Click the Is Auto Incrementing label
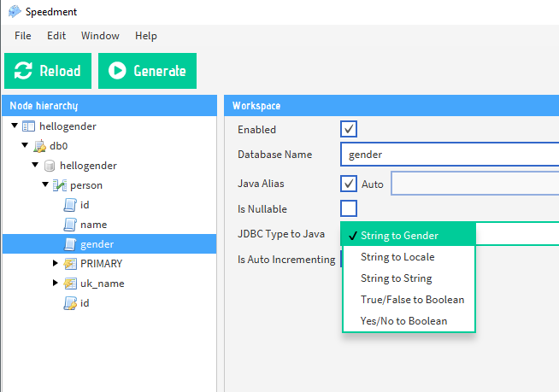The width and height of the screenshot is (559, 392). [286, 260]
